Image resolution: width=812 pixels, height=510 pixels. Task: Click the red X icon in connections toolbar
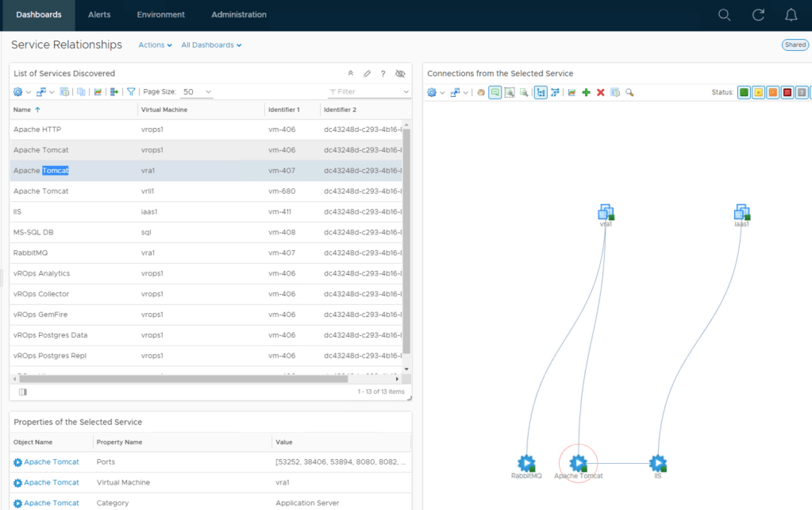(x=600, y=93)
